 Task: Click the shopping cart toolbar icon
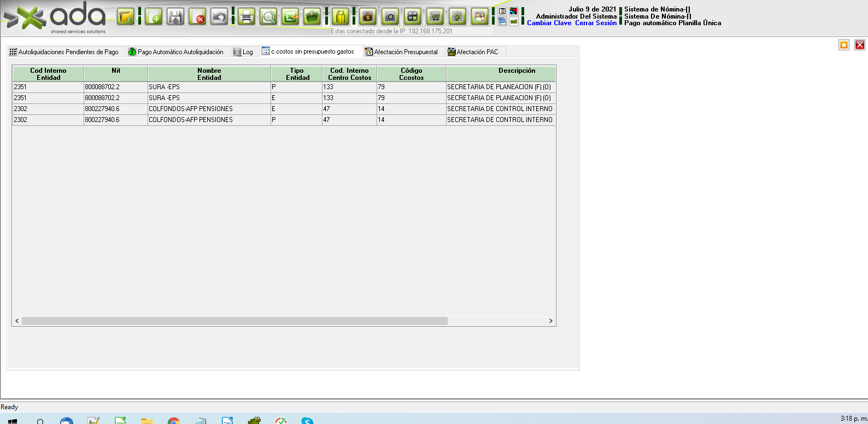pos(435,17)
